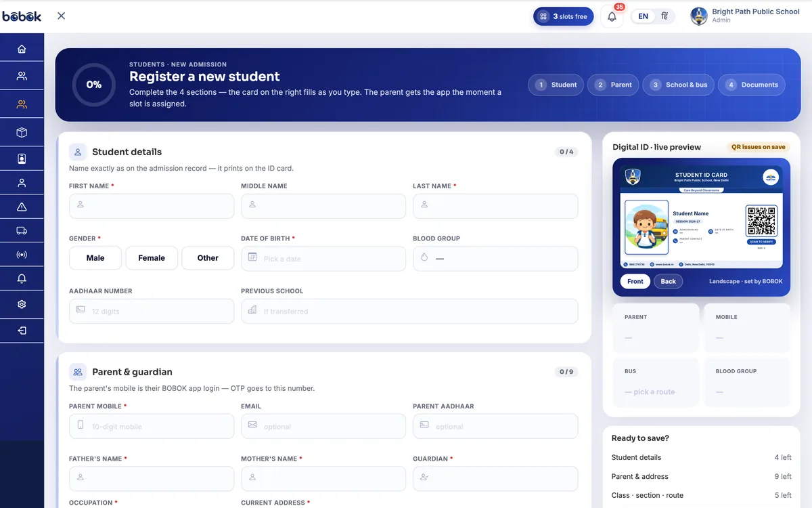Show the Front of the ID card
Image resolution: width=812 pixels, height=508 pixels.
(x=635, y=281)
